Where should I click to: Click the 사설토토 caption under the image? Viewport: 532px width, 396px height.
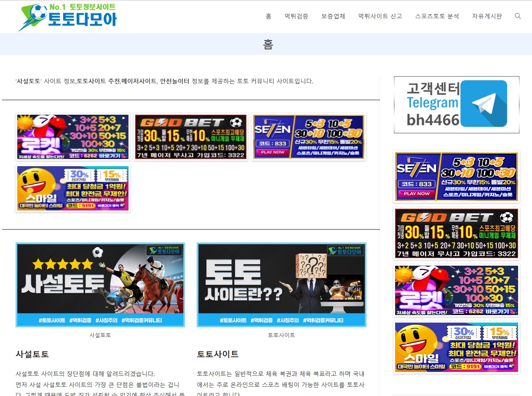[x=100, y=335]
